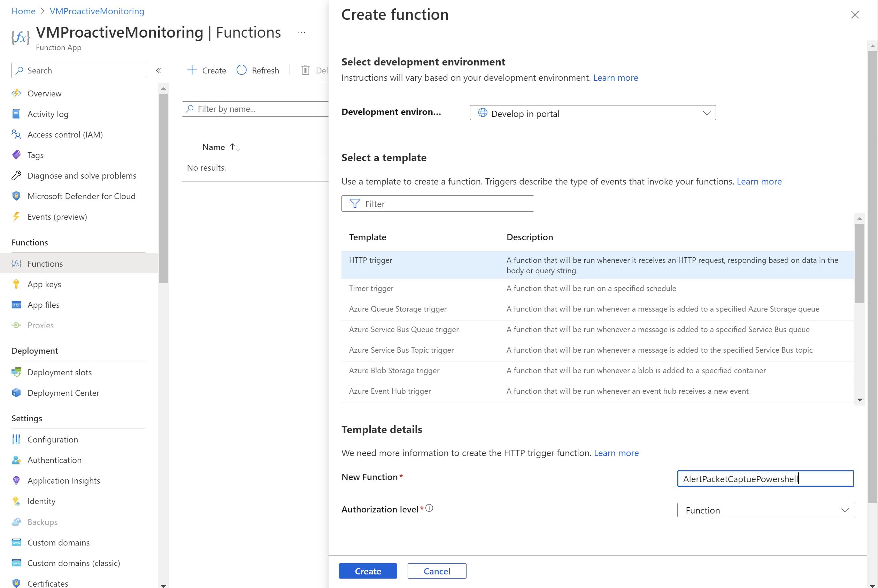
Task: Click the Filter templates search box
Action: tap(437, 203)
